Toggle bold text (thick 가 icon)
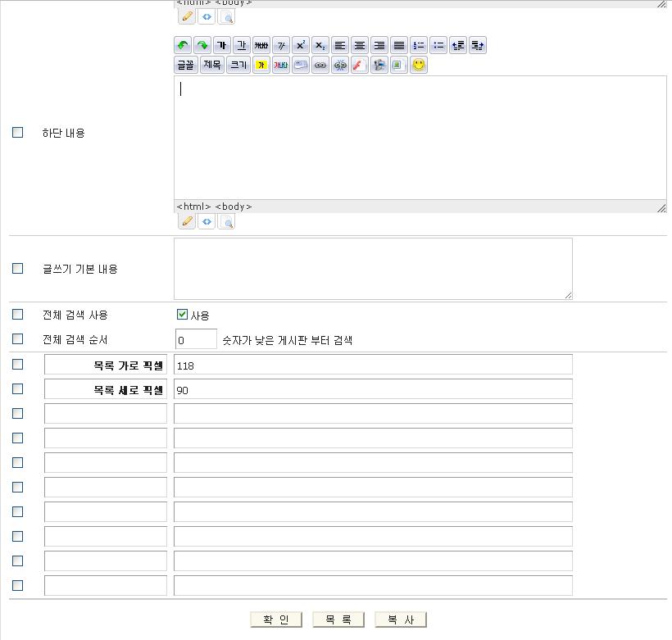672x640 pixels. (222, 45)
